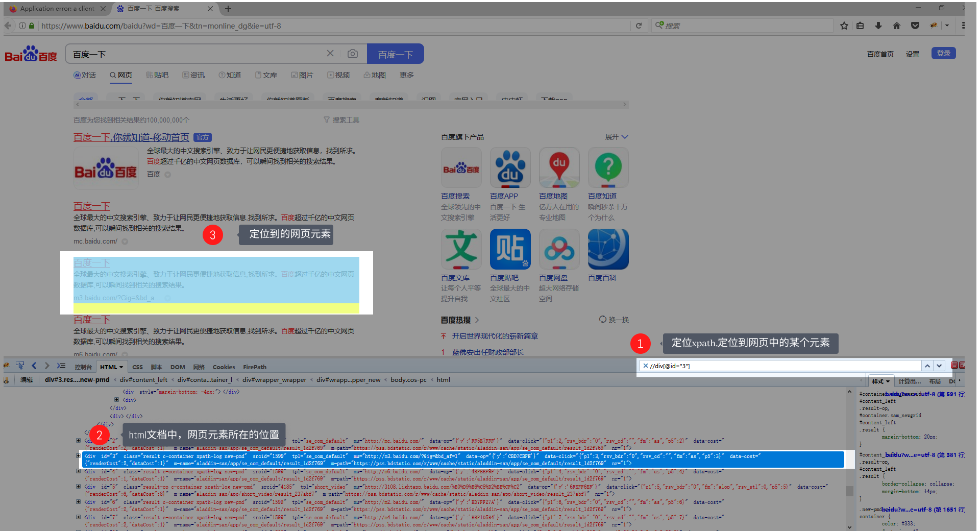Click the browser back arrow

pyautogui.click(x=8, y=26)
